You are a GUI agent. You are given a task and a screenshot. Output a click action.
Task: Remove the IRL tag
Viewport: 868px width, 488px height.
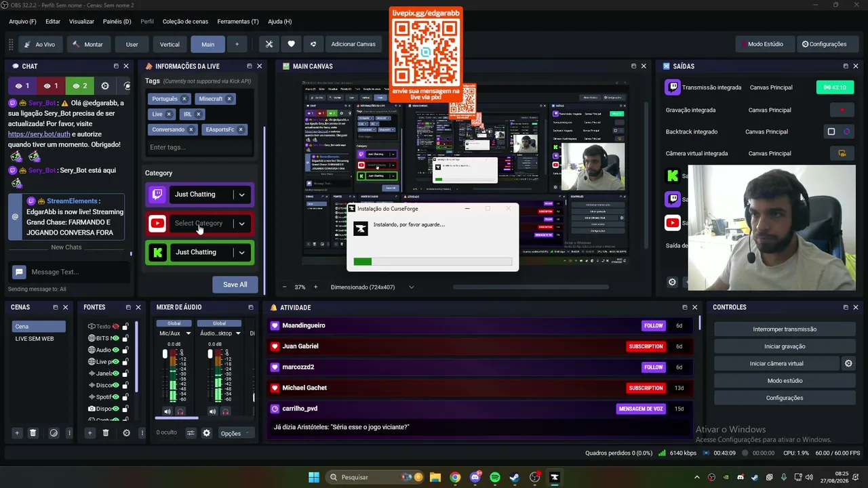(x=199, y=114)
